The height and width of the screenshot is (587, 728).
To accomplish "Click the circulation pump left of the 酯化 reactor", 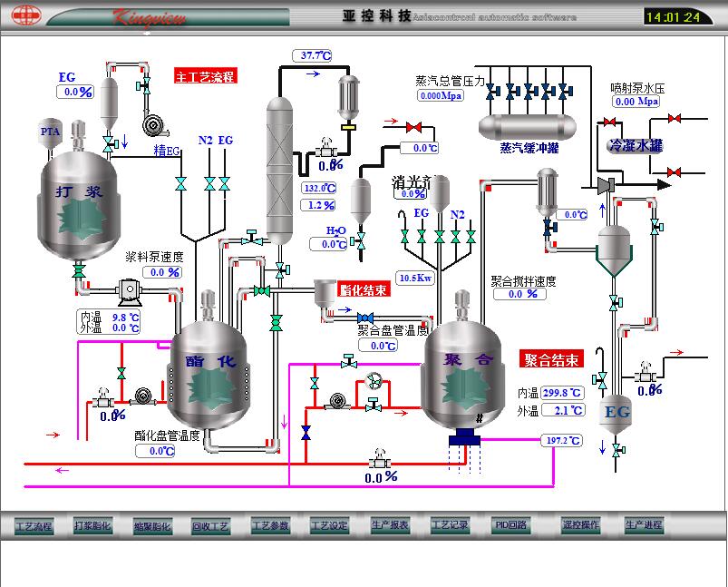I will [143, 398].
